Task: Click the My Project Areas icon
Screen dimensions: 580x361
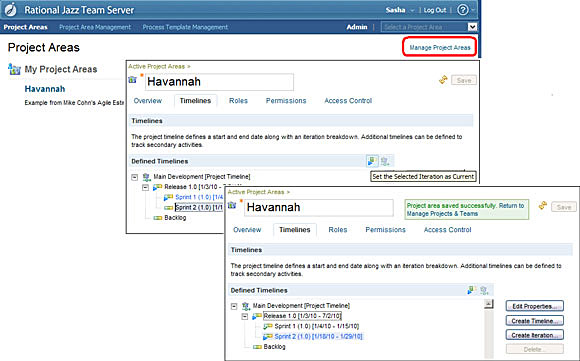Action: pos(14,69)
